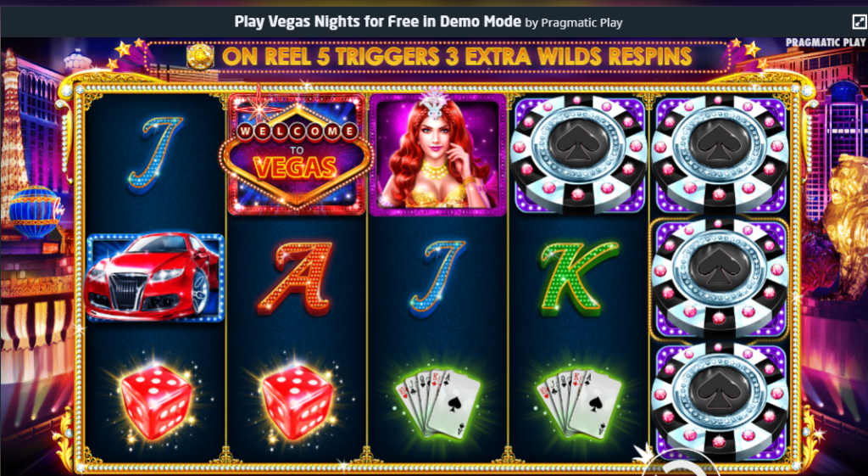Viewport: 868px width, 476px height.
Task: Click the bottom spade chip on reel five
Action: click(x=720, y=401)
